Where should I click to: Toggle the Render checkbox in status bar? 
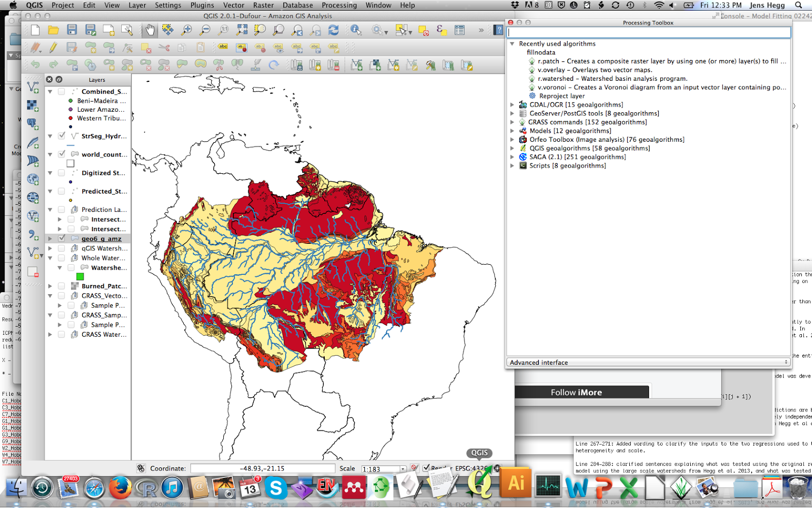tap(426, 468)
